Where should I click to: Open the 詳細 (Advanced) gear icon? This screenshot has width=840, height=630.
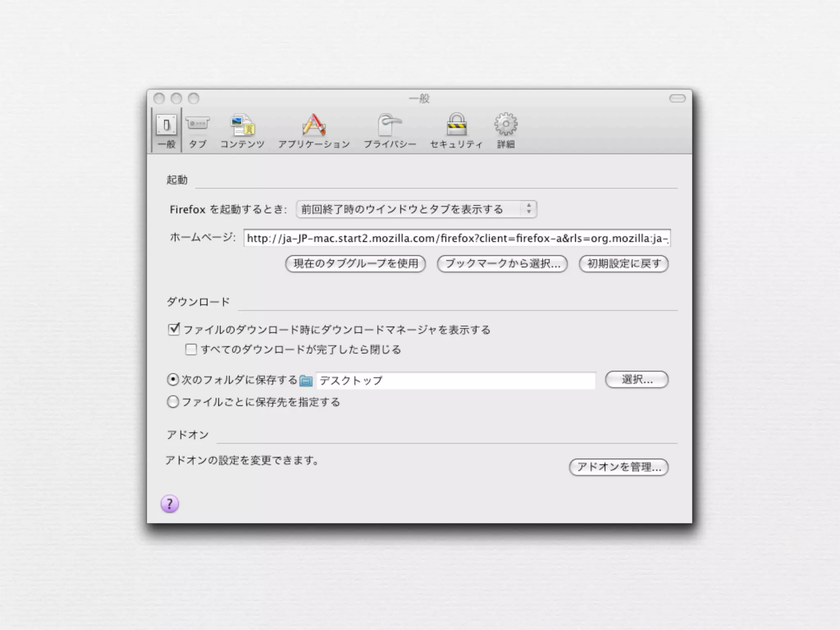pos(506,124)
